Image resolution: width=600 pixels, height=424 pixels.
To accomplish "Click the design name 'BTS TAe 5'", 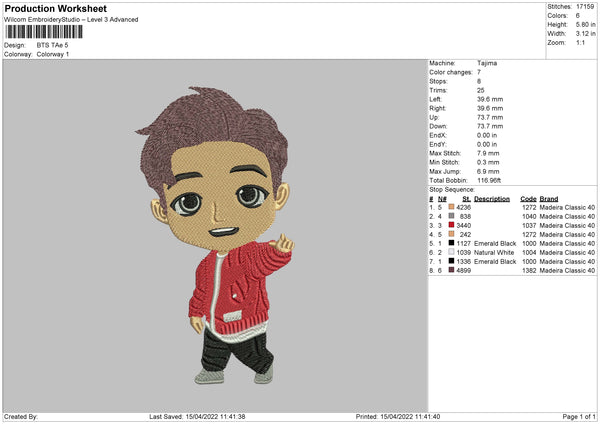I will click(x=52, y=45).
